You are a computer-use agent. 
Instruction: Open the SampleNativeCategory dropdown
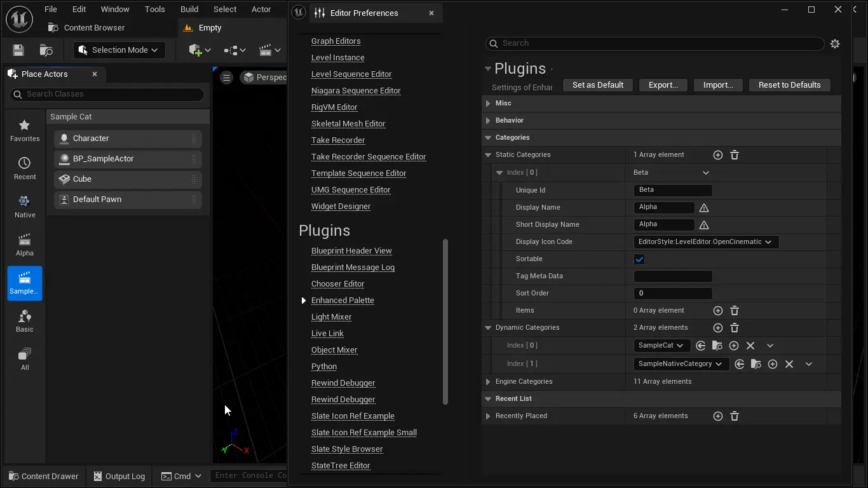pos(680,364)
